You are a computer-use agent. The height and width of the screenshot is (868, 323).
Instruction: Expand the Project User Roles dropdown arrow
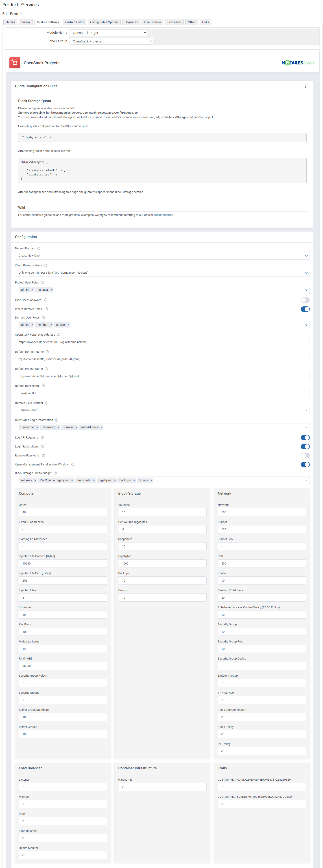coord(306,290)
